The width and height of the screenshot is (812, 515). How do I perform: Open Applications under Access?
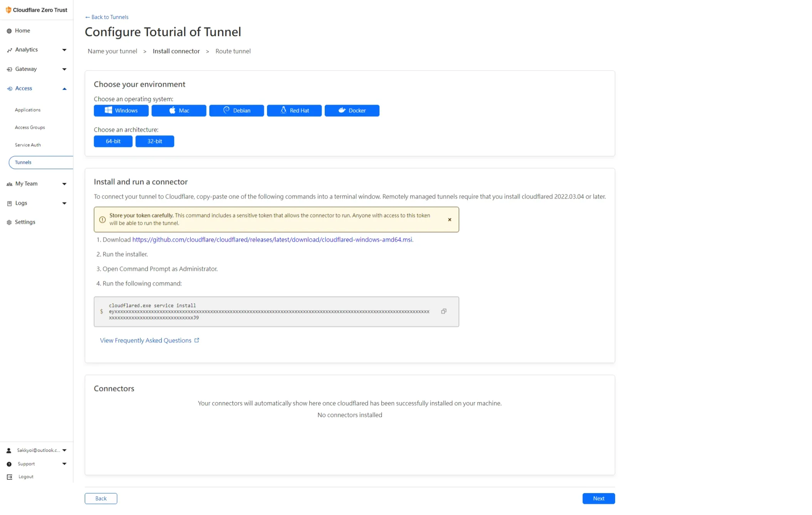click(28, 110)
